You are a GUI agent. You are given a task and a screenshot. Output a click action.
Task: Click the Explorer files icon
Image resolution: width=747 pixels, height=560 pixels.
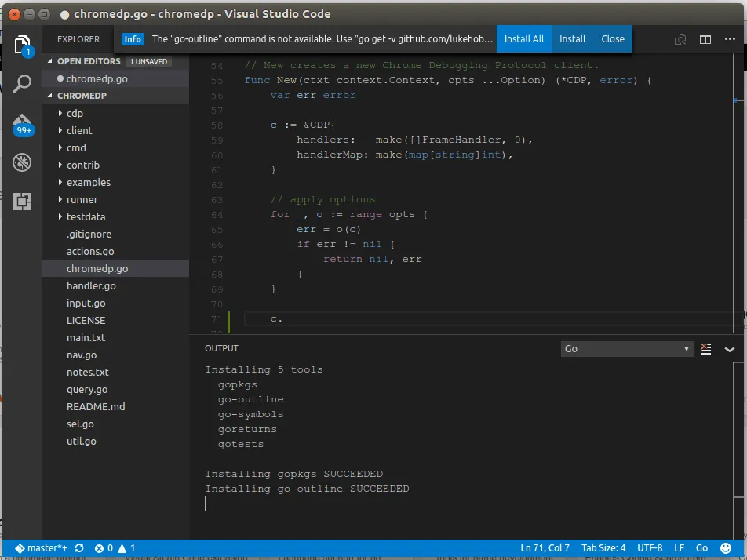coord(23,44)
